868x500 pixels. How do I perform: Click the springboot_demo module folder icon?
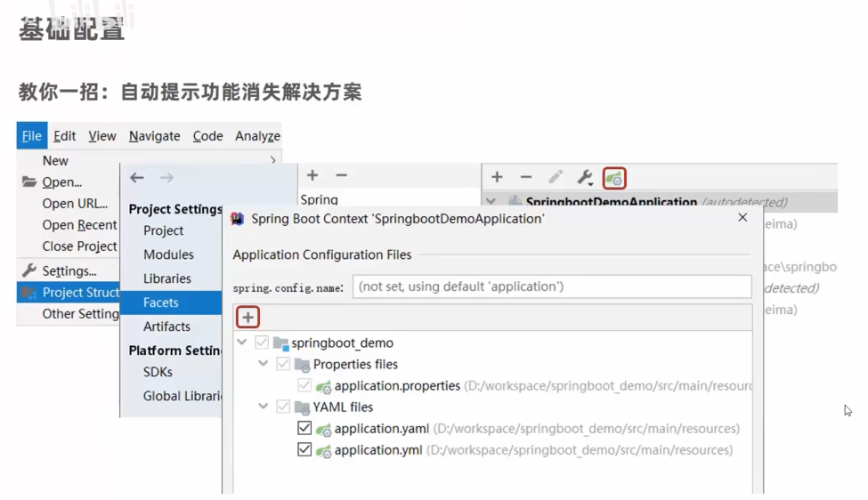281,343
